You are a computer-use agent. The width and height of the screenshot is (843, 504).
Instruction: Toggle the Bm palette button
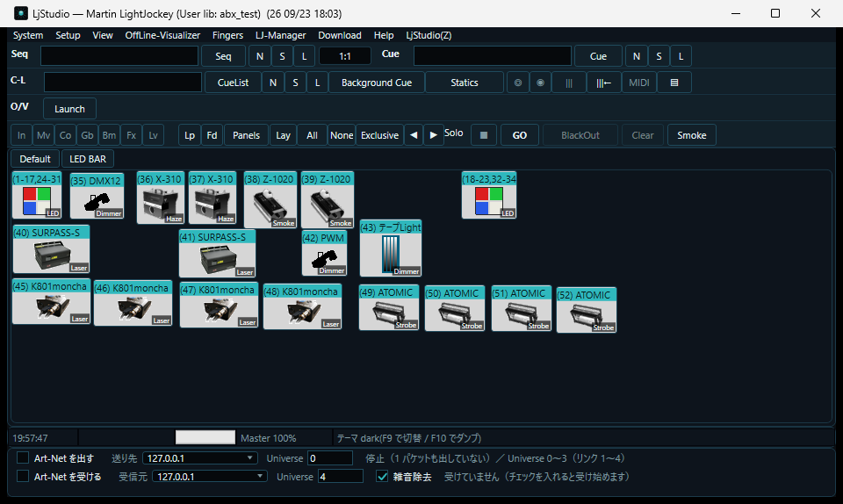click(x=109, y=135)
